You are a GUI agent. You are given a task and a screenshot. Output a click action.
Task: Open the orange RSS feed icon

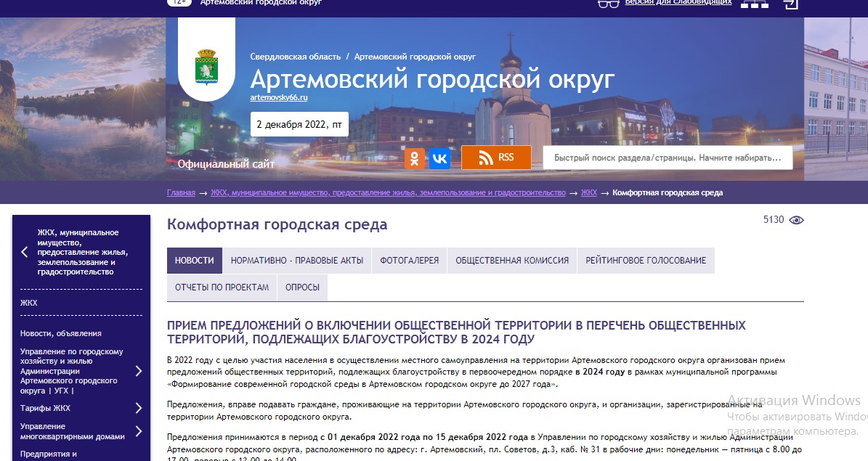tap(496, 158)
